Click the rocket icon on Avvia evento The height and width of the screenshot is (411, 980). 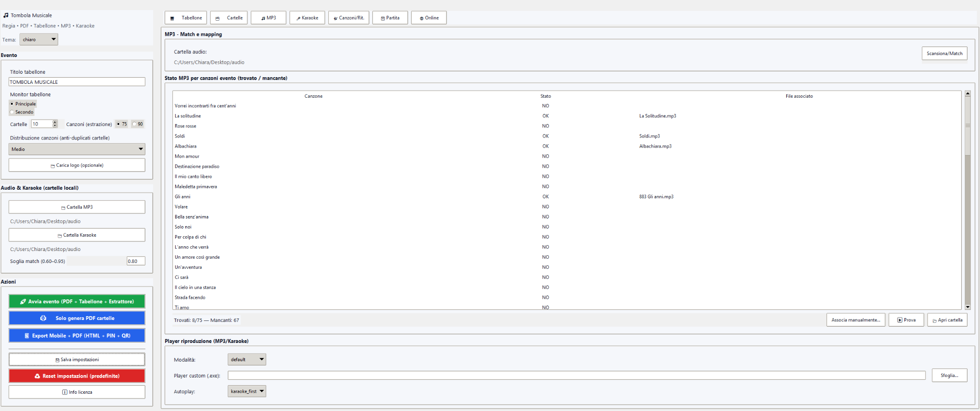(x=23, y=302)
